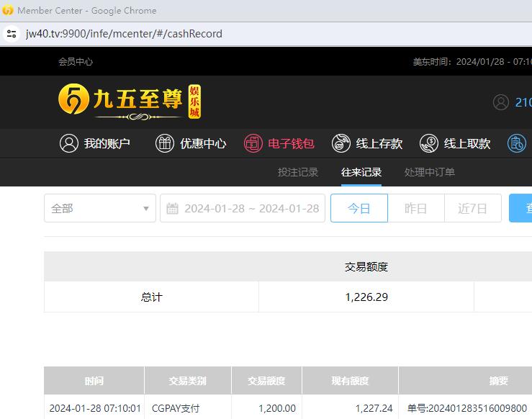This screenshot has height=419, width=532.
Task: Open the date range picker field
Action: coord(243,208)
